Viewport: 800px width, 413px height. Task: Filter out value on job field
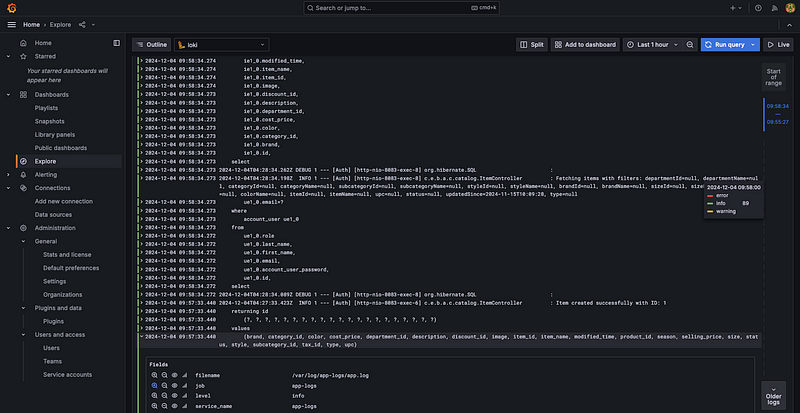[164, 385]
